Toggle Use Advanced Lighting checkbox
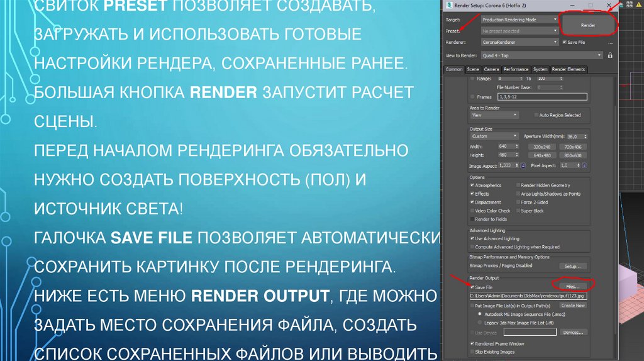The width and height of the screenshot is (644, 361). (x=472, y=238)
